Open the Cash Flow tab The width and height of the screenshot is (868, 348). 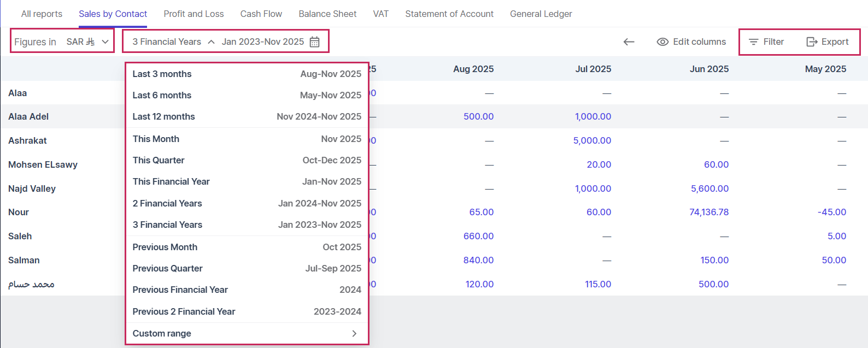coord(261,14)
